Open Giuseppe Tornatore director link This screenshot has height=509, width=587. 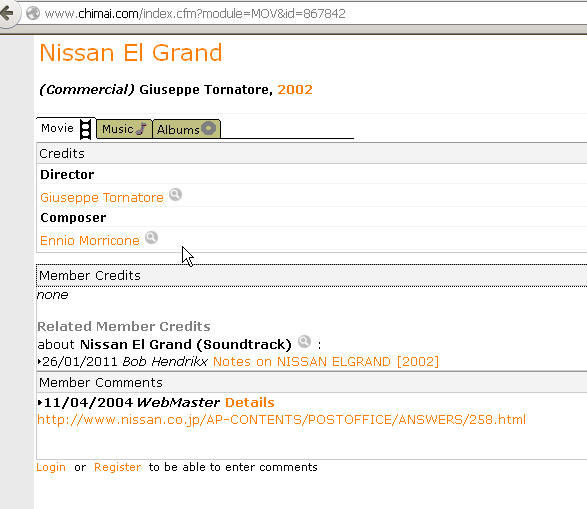[x=102, y=197]
